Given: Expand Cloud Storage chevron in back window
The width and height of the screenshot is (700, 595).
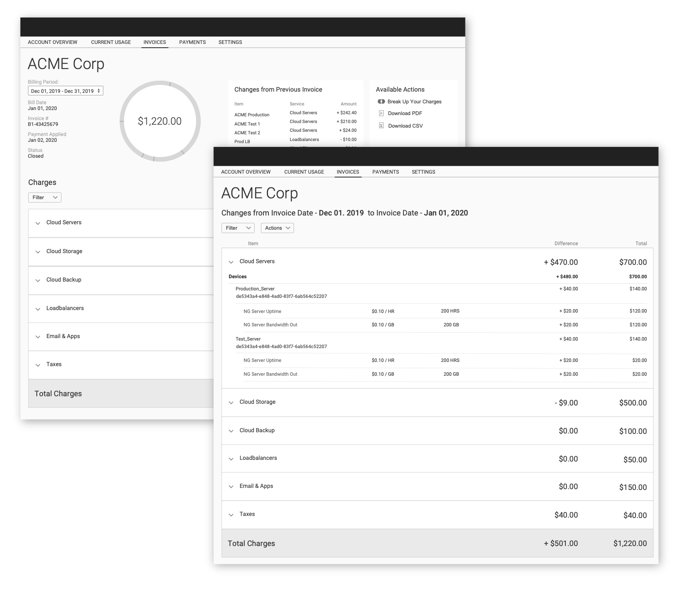Looking at the screenshot, I should click(38, 252).
